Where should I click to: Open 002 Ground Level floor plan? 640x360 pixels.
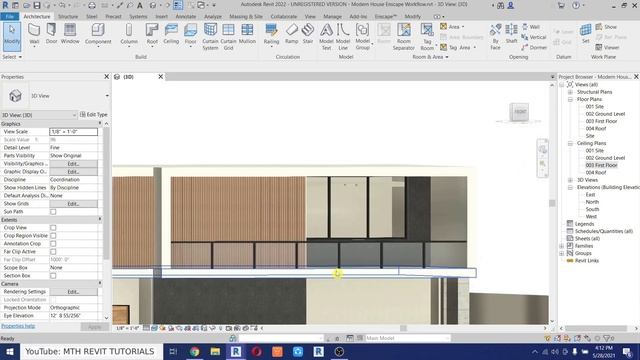(x=605, y=114)
